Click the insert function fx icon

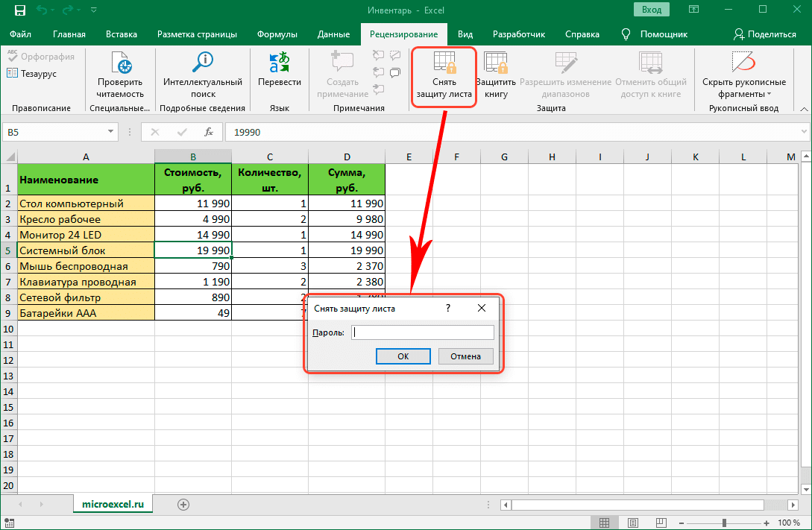[210, 132]
